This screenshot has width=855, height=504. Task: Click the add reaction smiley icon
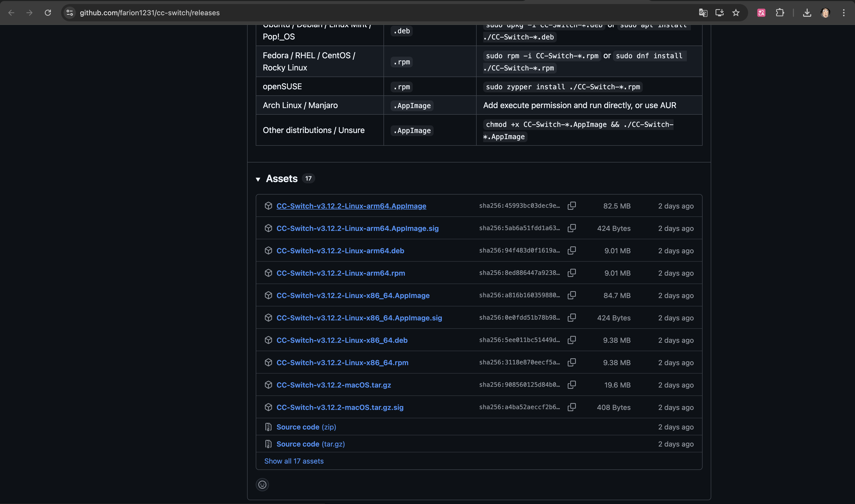point(262,485)
